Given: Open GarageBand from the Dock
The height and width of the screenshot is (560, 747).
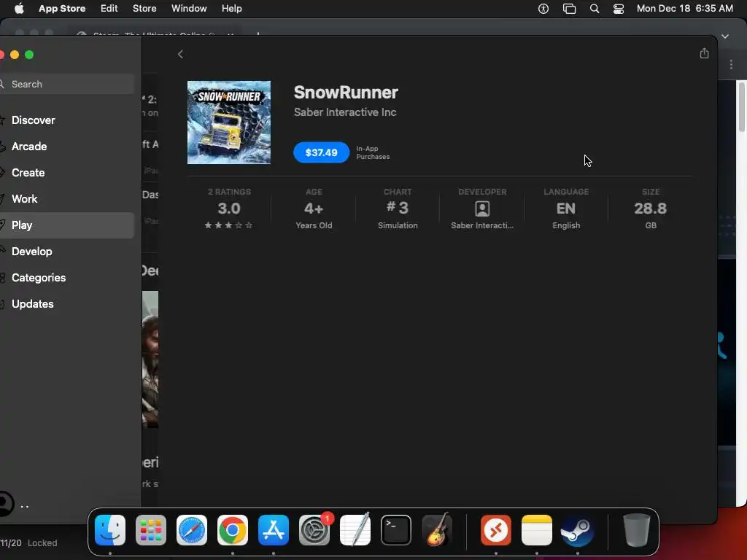Looking at the screenshot, I should click(x=437, y=530).
